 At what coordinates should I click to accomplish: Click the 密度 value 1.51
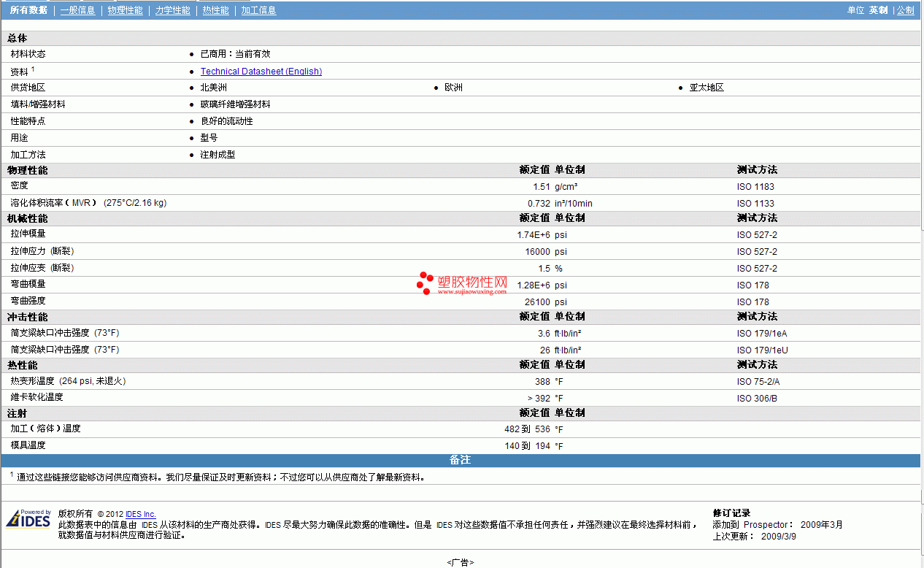541,187
